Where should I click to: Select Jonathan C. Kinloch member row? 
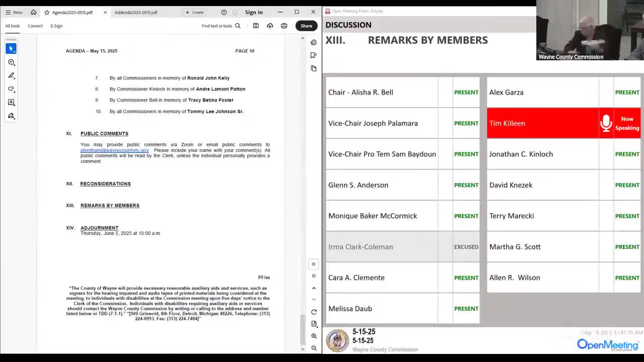point(563,154)
